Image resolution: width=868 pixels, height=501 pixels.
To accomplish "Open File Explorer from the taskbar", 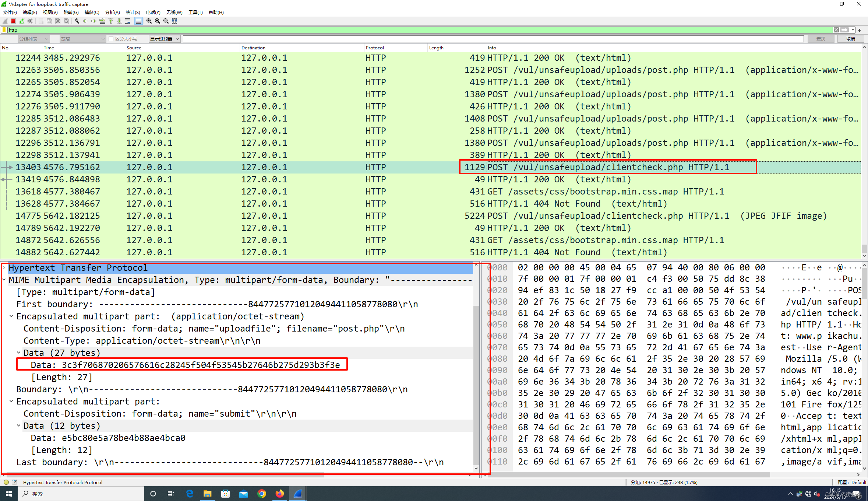I will click(x=208, y=494).
